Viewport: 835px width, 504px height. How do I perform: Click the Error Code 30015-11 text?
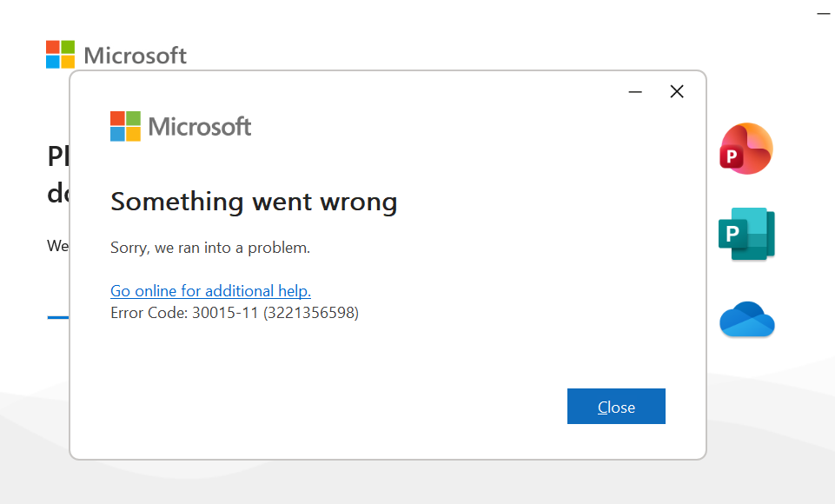point(184,313)
